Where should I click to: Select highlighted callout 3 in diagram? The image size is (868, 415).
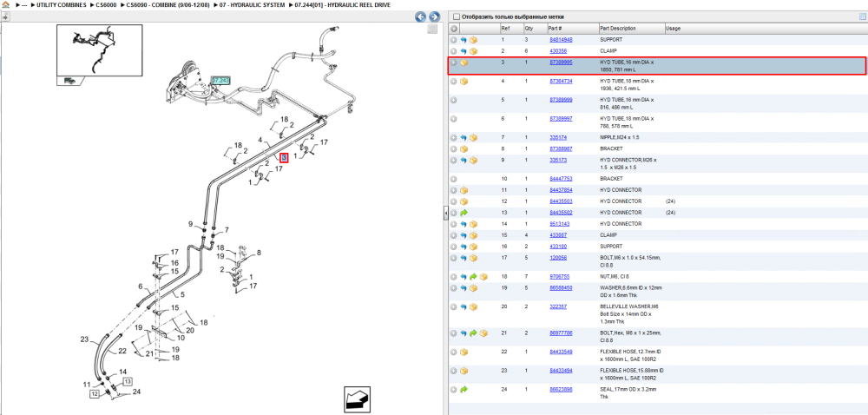tap(284, 158)
